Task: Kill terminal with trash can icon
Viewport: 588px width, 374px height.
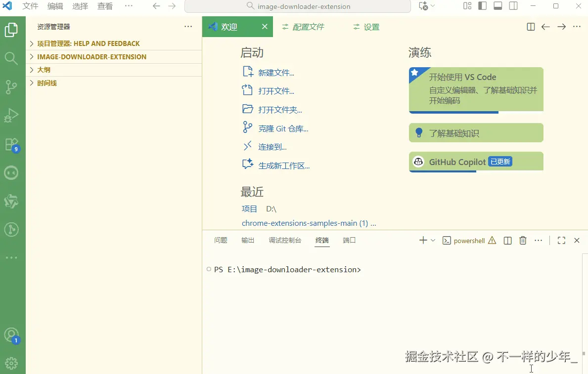Action: pyautogui.click(x=523, y=241)
